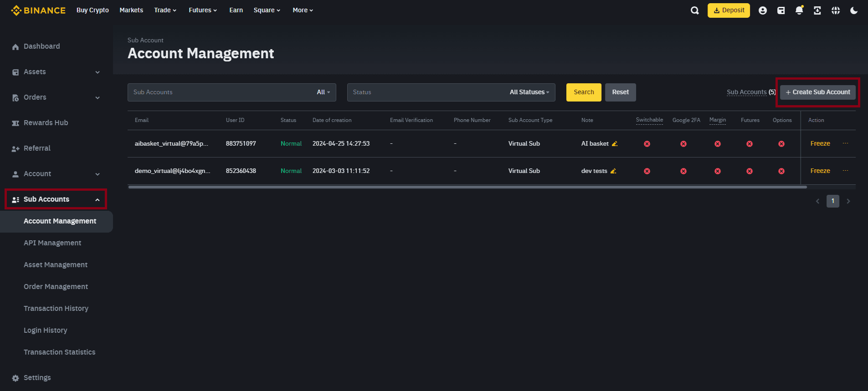The image size is (868, 391).
Task: Freeze the aibasket_virtual sub account
Action: (x=820, y=143)
